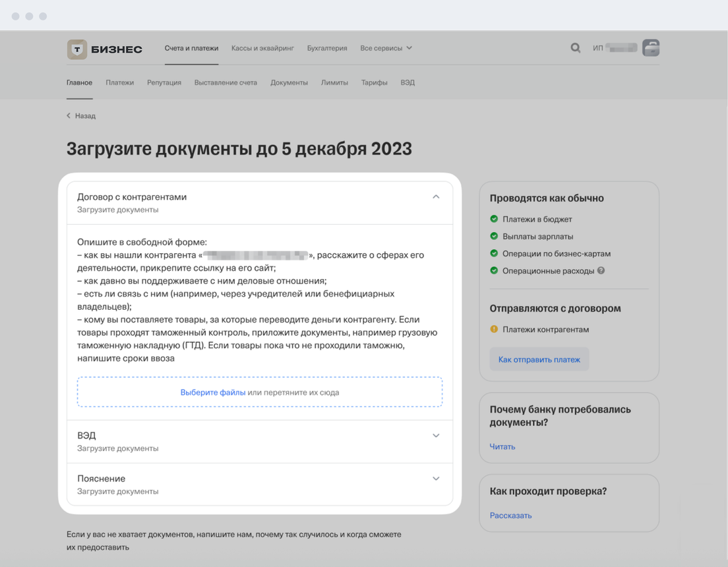Viewport: 728px width, 567px height.
Task: Open search with the magnifier icon
Action: [576, 48]
